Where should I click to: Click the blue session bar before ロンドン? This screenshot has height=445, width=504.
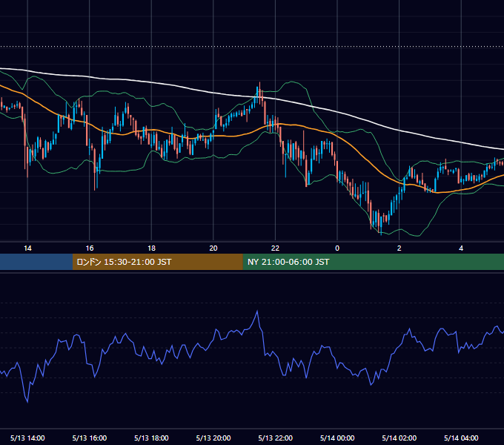pos(36,262)
